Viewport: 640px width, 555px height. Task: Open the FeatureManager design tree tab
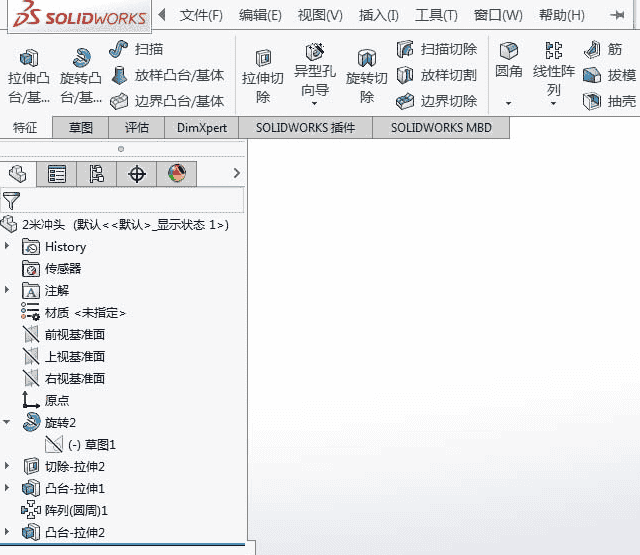coord(18,174)
